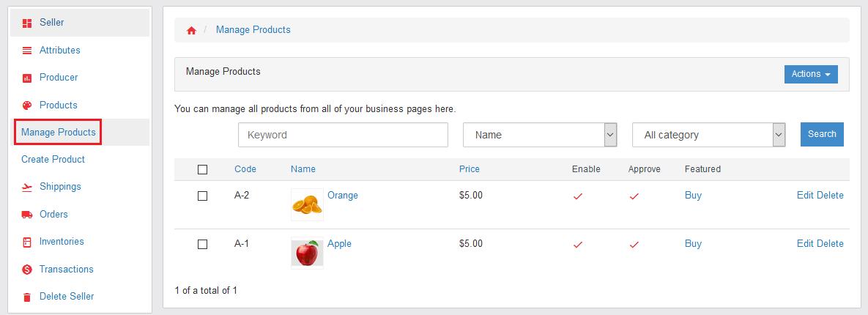868x315 pixels.
Task: Click the Seller dashboard icon
Action: point(27,23)
